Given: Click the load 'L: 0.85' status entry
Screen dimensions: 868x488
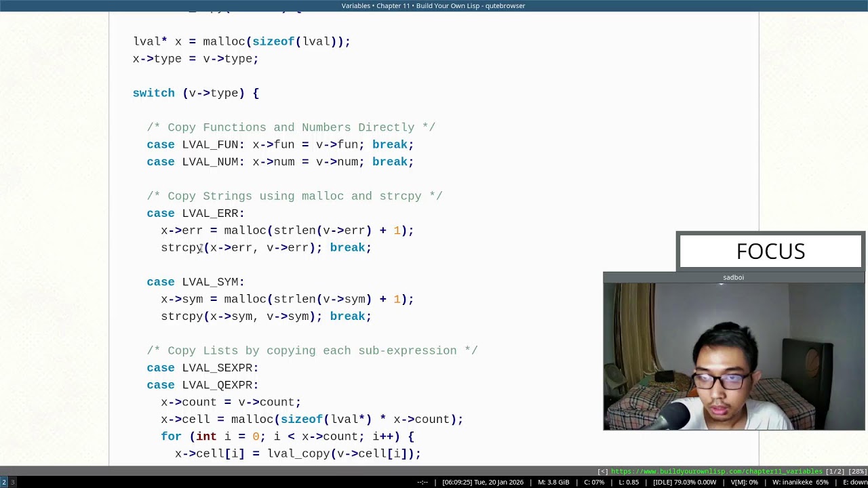Looking at the screenshot, I should coord(629,482).
